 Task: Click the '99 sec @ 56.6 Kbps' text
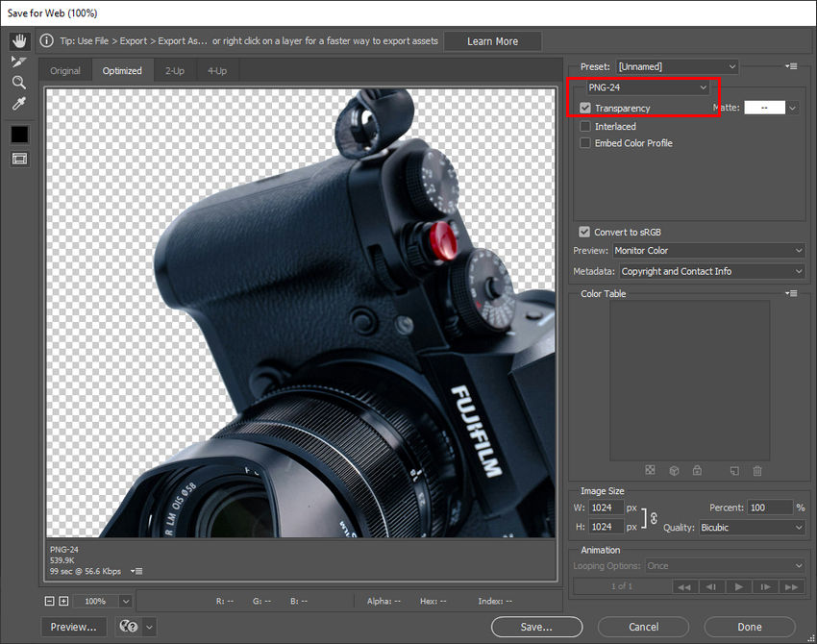86,571
